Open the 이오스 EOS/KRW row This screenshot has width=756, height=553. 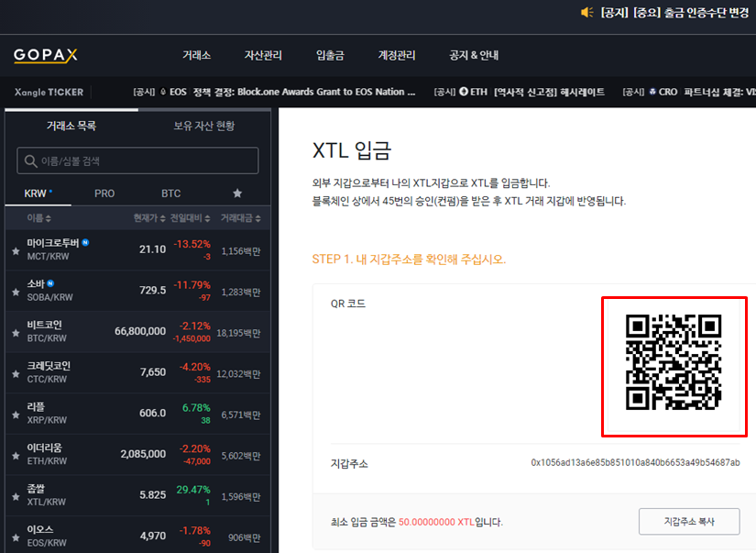137,536
